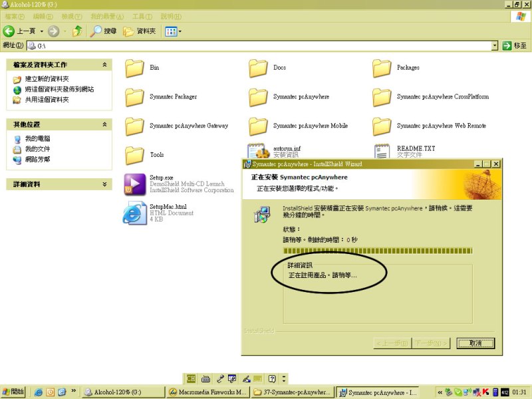Go up one folder level

tap(77, 31)
